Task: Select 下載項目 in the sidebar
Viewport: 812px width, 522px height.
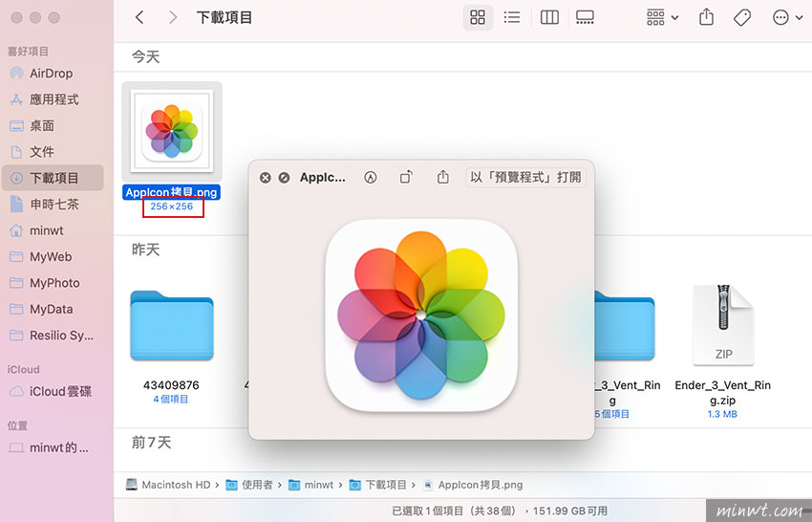Action: 53,178
